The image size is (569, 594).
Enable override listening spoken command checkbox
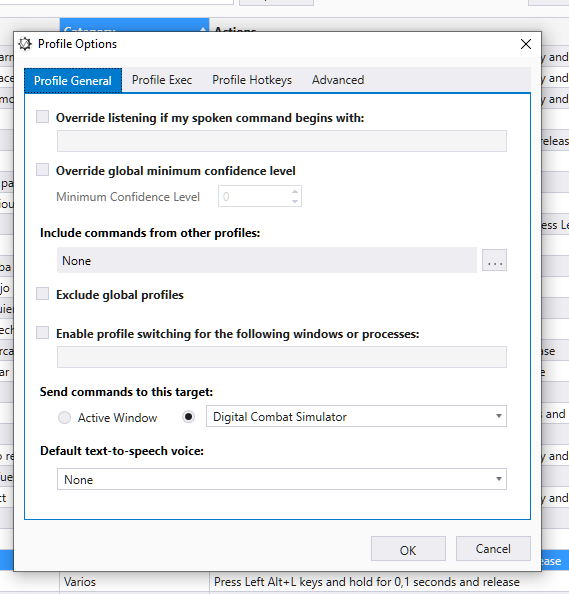42,117
